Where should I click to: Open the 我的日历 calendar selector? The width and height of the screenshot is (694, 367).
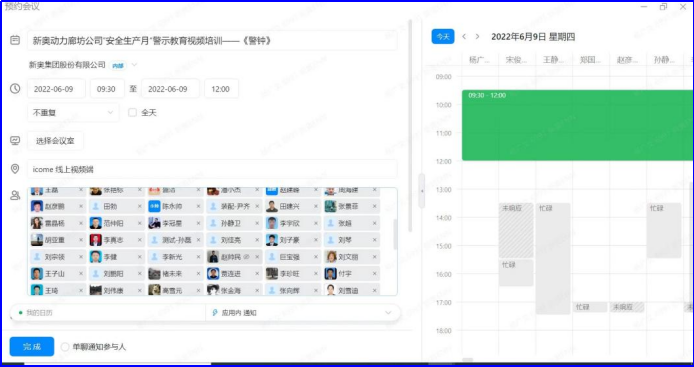(108, 313)
